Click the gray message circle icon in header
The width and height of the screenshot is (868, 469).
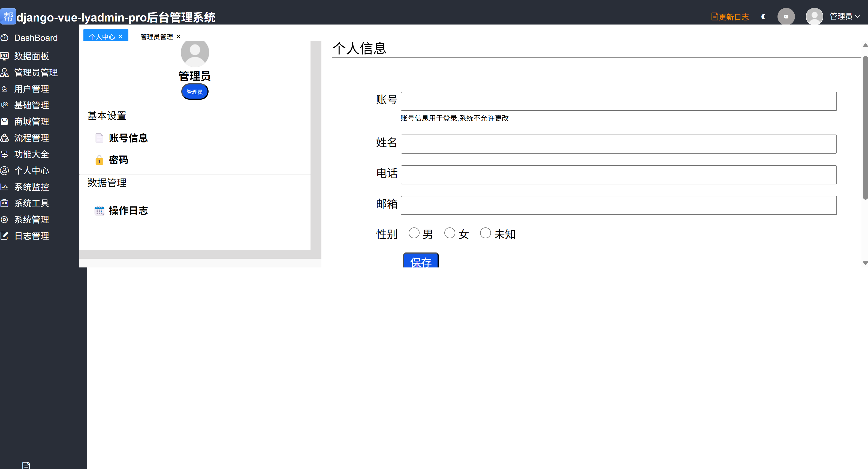786,17
